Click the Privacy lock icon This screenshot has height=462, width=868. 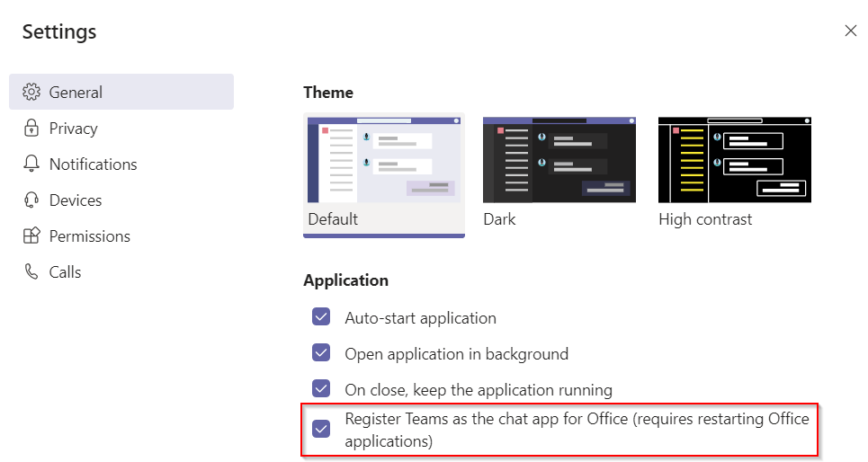pos(31,128)
